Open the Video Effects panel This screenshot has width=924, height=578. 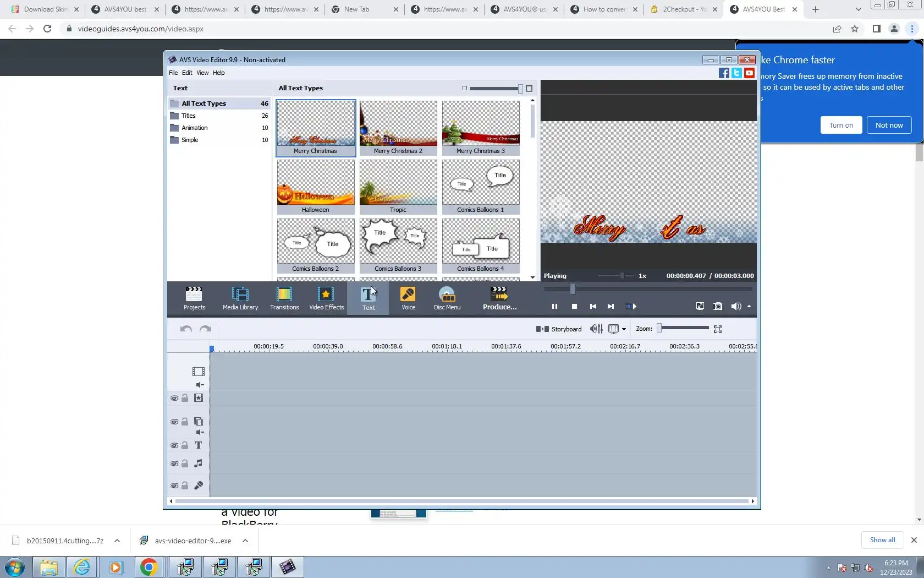326,298
